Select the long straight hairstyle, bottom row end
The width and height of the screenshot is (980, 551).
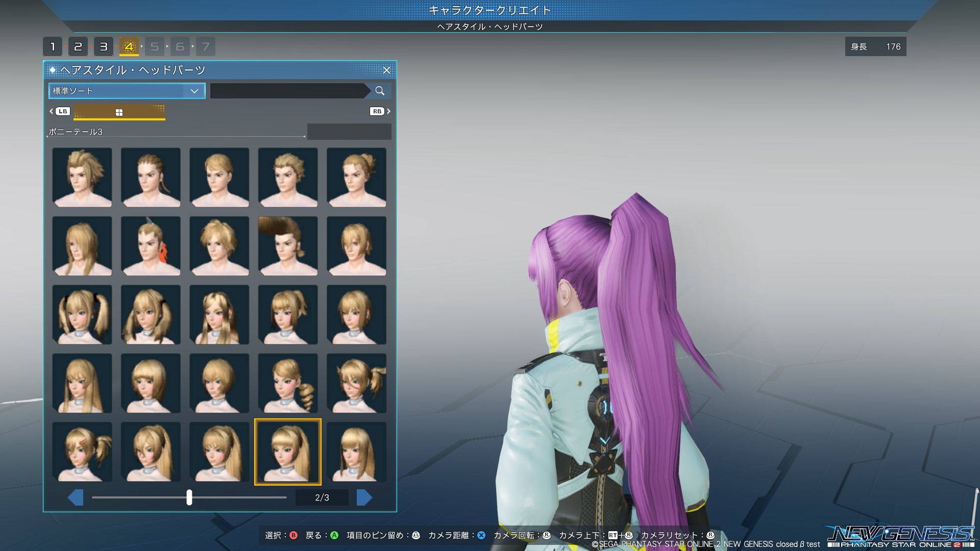pos(356,452)
